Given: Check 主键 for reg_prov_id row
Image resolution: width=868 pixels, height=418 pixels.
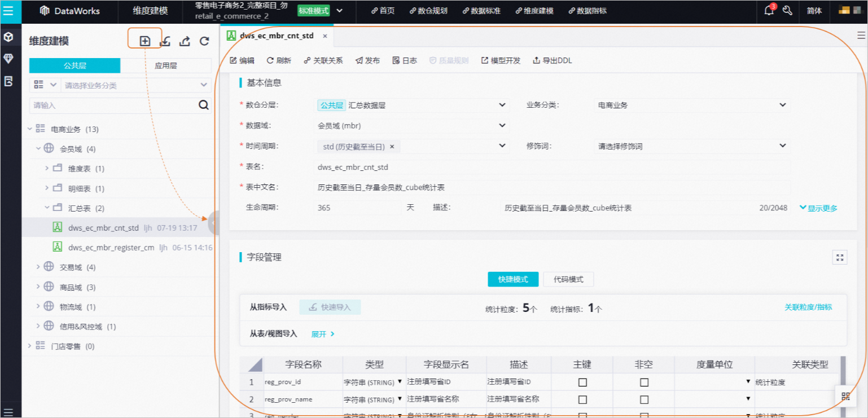Looking at the screenshot, I should tap(582, 382).
